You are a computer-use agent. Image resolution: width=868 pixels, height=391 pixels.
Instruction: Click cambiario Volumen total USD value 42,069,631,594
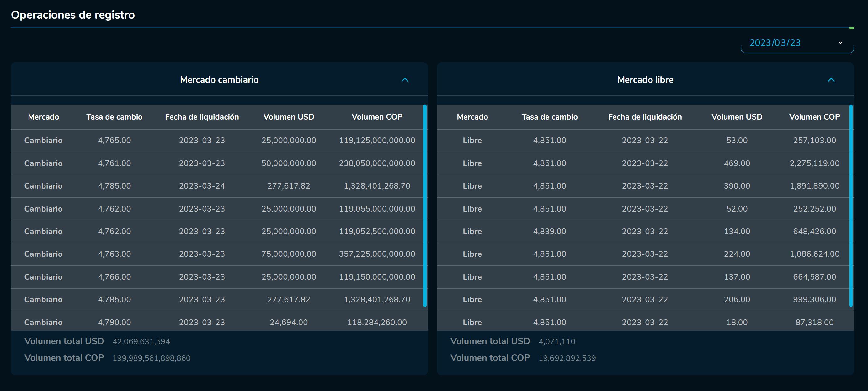(141, 341)
